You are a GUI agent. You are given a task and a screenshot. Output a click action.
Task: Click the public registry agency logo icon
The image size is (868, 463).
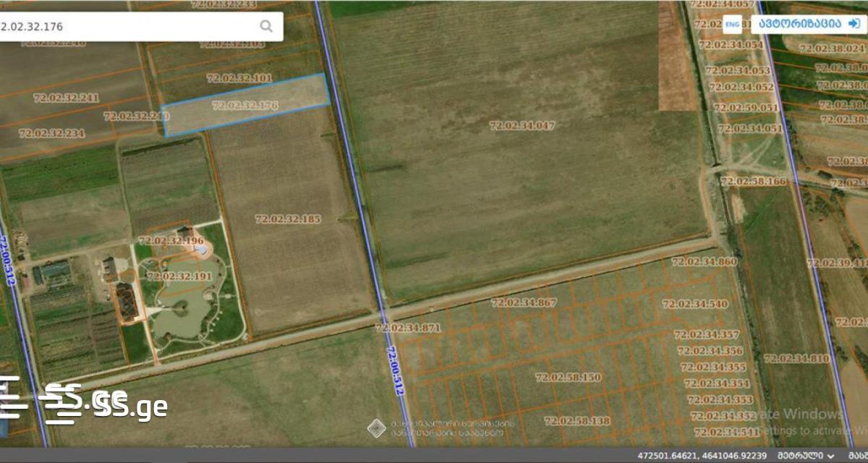pos(376,428)
